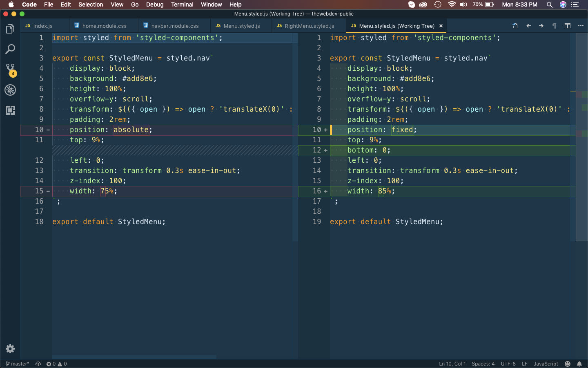
Task: Open the Debug menu in menu bar
Action: tap(155, 4)
